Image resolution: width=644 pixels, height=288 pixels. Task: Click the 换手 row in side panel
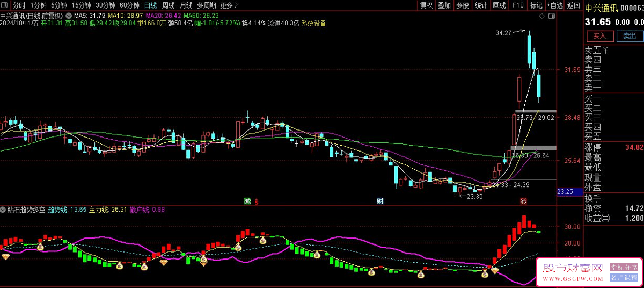coord(614,198)
